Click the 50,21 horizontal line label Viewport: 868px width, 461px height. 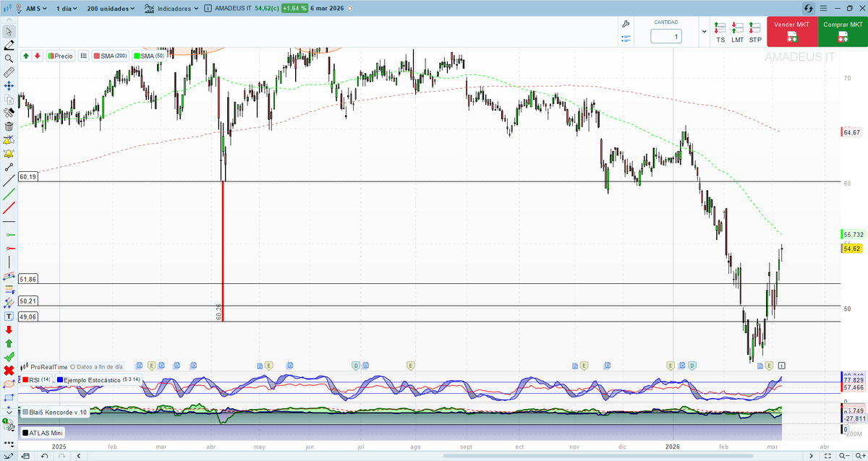[28, 301]
